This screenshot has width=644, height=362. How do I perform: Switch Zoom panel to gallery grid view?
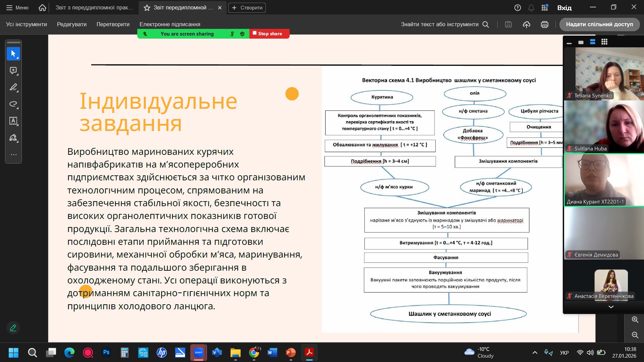[604, 42]
